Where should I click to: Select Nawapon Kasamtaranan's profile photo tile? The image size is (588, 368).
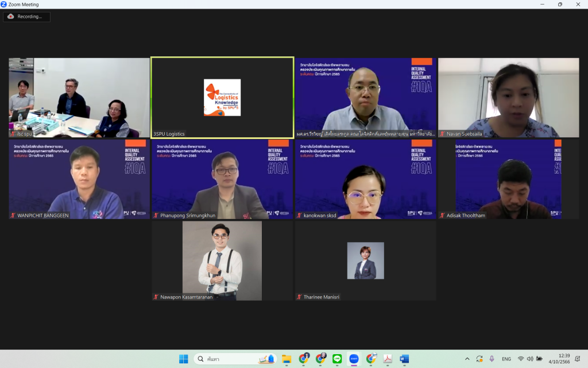tap(222, 260)
